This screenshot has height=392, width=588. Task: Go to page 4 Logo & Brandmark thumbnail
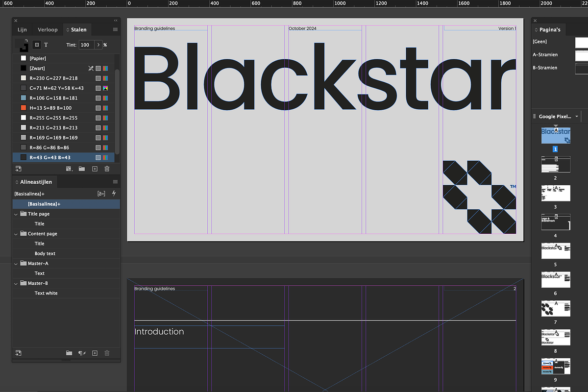pos(556,222)
